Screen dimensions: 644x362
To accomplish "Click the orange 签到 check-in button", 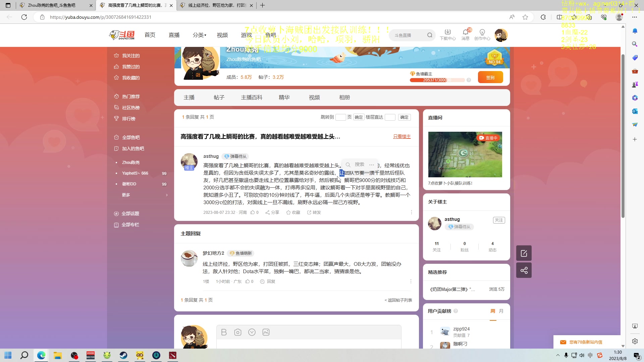I will [x=490, y=77].
